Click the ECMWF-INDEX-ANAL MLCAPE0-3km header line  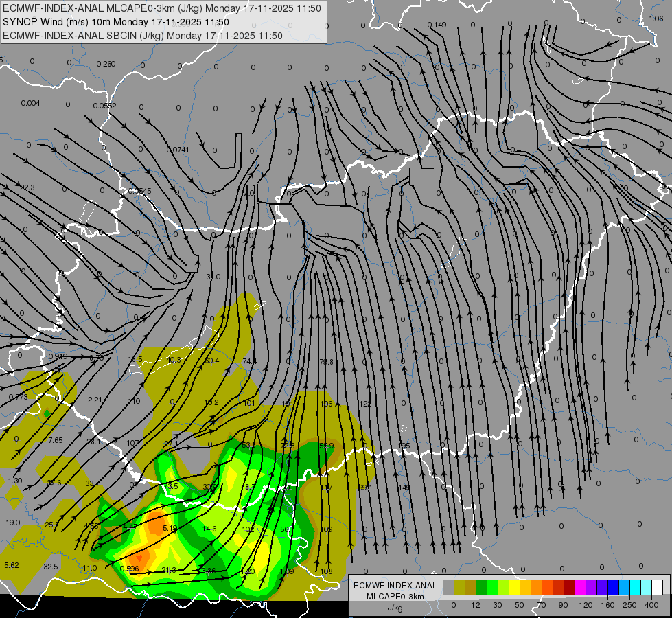click(x=161, y=8)
